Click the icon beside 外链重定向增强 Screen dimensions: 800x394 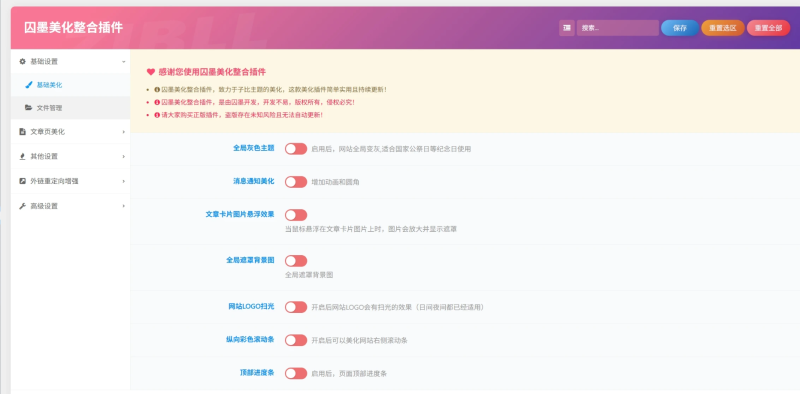22,181
